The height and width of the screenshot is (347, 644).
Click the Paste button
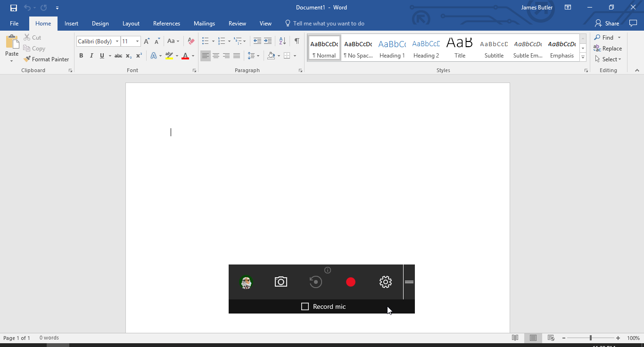pyautogui.click(x=11, y=48)
